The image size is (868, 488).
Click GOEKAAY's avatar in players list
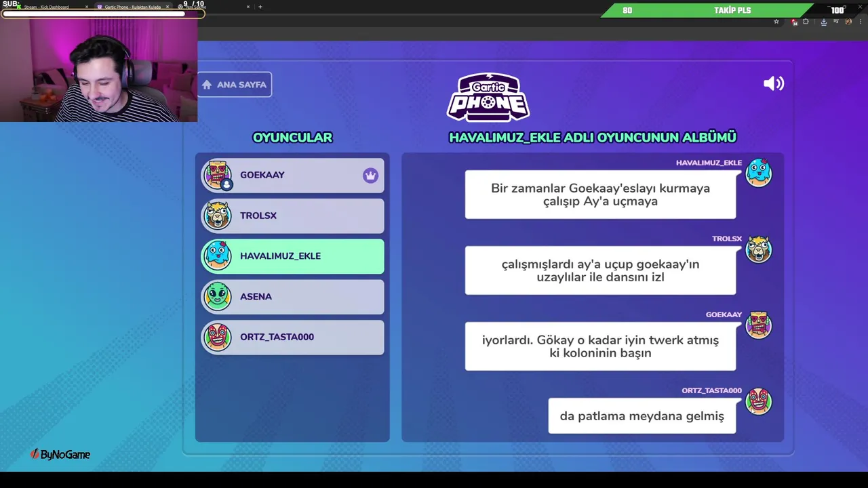(217, 175)
